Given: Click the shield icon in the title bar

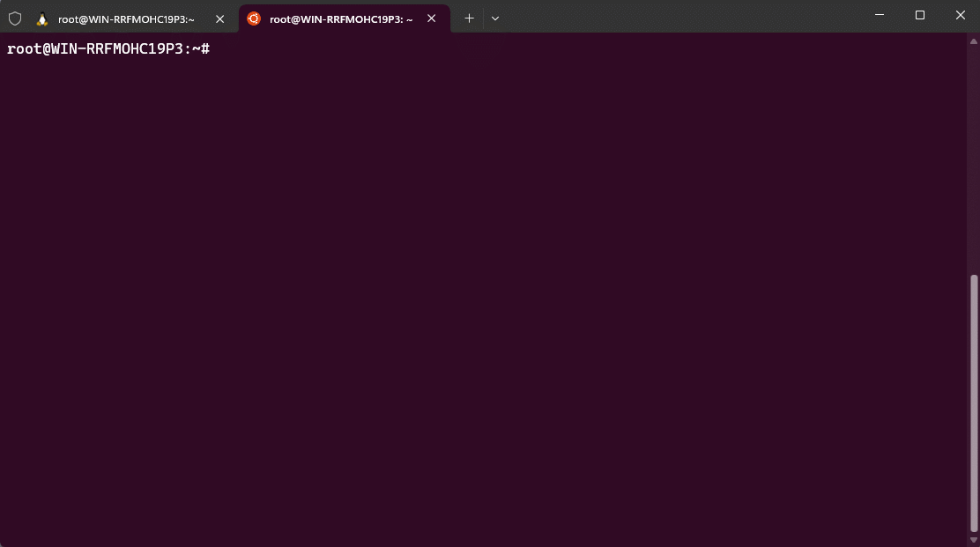Looking at the screenshot, I should (15, 18).
